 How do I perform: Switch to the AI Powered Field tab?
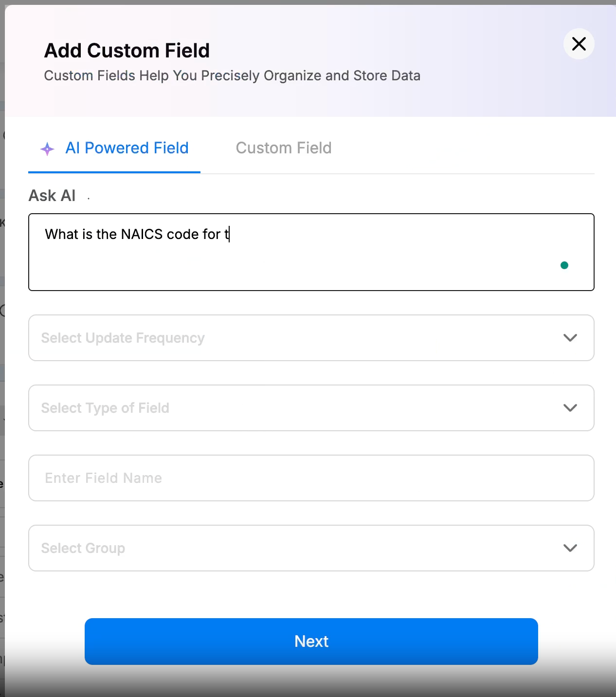coord(114,148)
